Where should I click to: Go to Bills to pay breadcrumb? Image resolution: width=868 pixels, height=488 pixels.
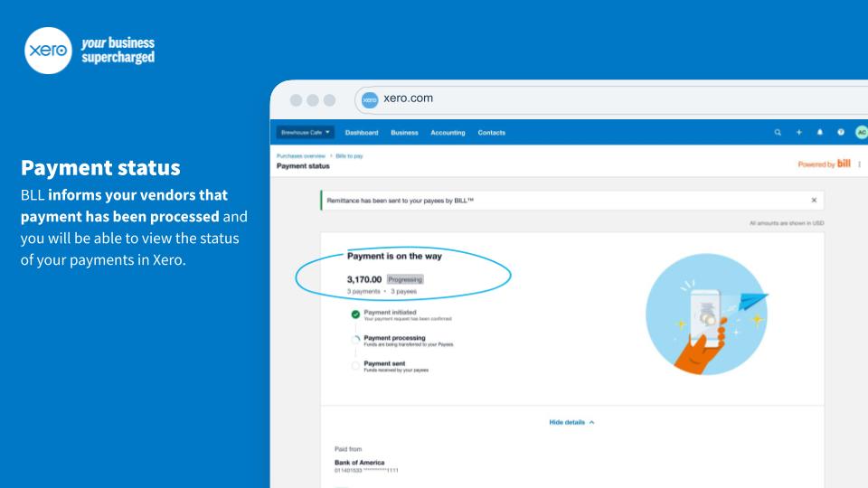tap(349, 156)
